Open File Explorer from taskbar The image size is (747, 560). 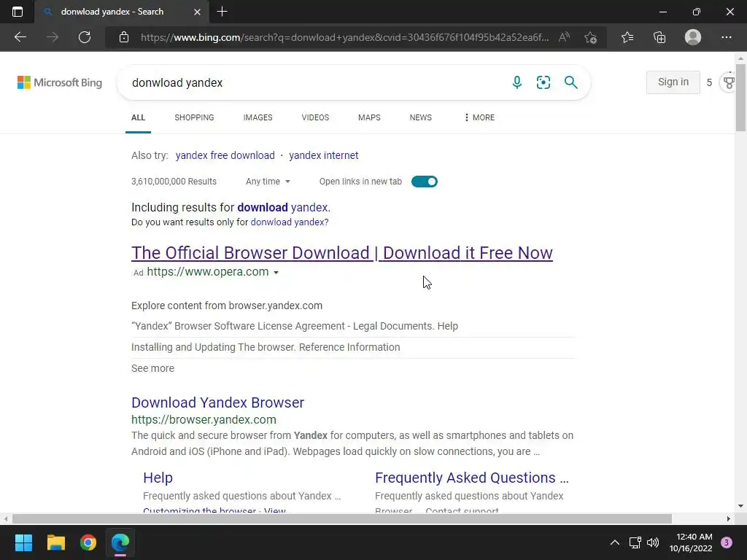point(55,542)
